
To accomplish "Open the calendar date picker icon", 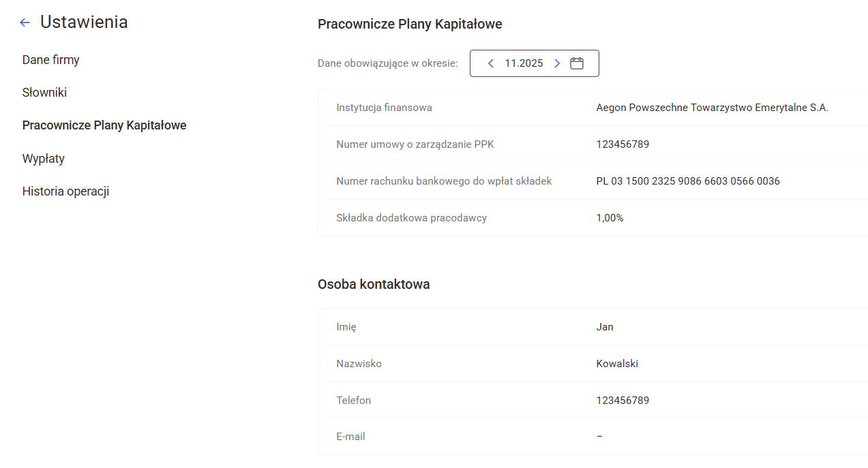I will pos(577,63).
